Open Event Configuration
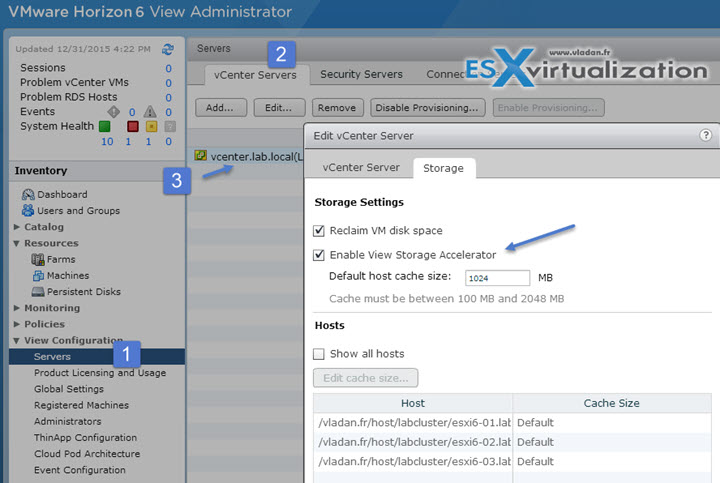 (79, 470)
